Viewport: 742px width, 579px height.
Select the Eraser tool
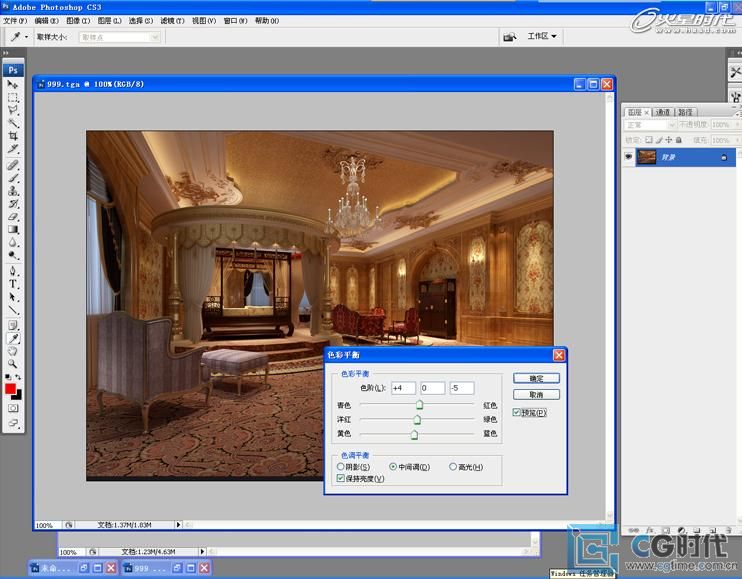coord(13,217)
